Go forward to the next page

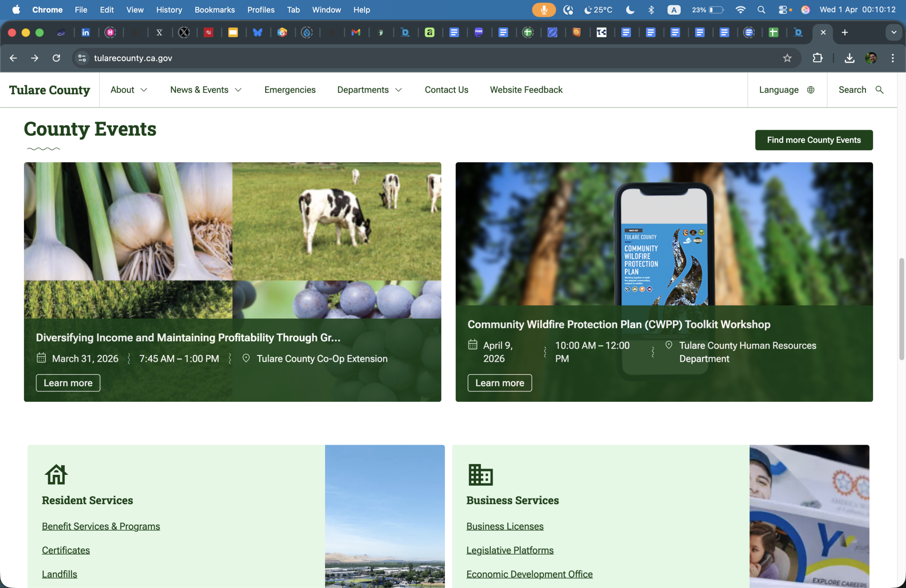[34, 58]
